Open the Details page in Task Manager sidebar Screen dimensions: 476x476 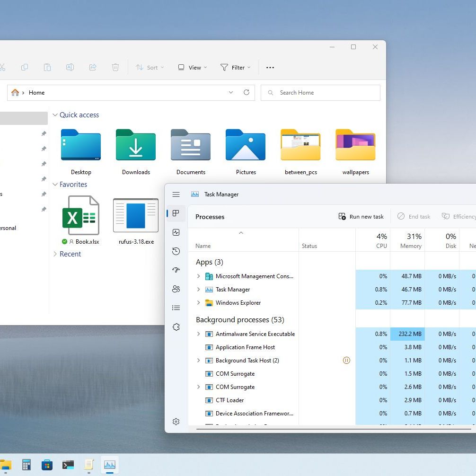coord(176,308)
